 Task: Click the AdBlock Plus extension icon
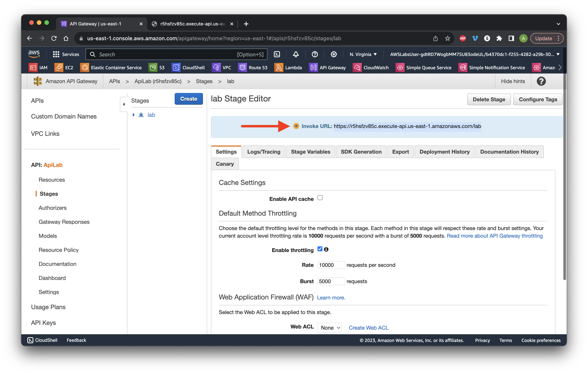click(x=463, y=38)
